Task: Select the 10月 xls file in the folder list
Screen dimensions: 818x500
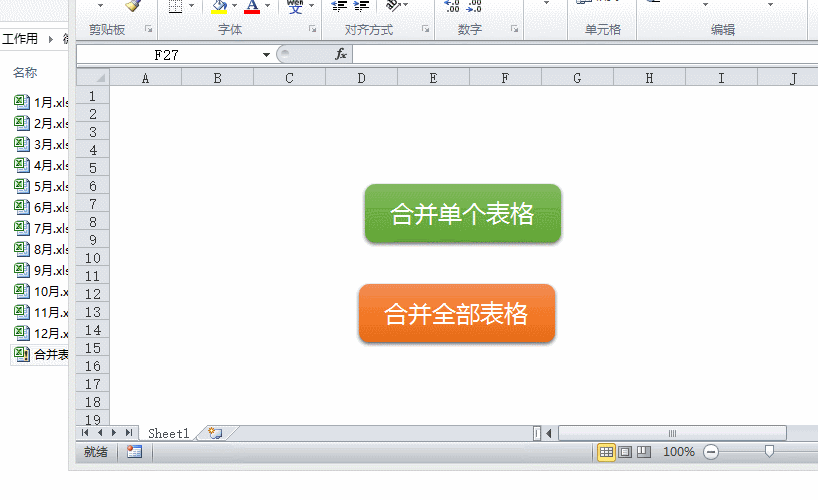Action: pyautogui.click(x=50, y=291)
